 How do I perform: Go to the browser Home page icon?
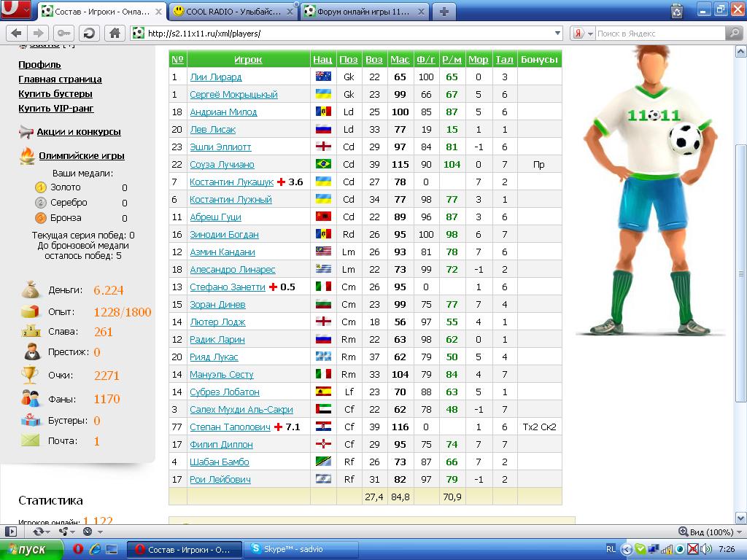[114, 34]
